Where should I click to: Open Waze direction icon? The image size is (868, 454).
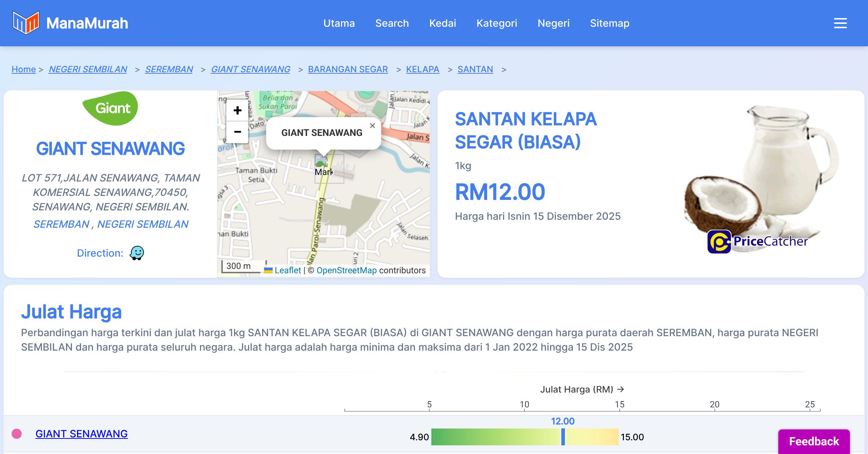click(137, 253)
